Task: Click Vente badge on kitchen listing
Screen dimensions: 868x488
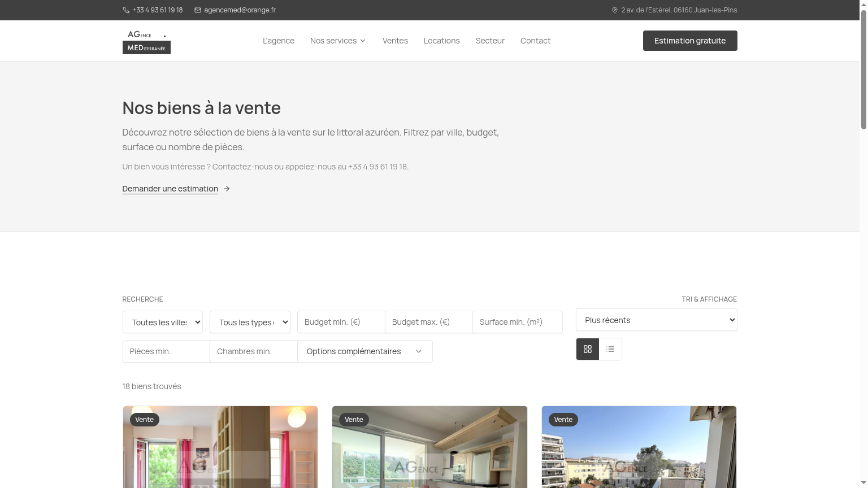Action: tap(354, 420)
